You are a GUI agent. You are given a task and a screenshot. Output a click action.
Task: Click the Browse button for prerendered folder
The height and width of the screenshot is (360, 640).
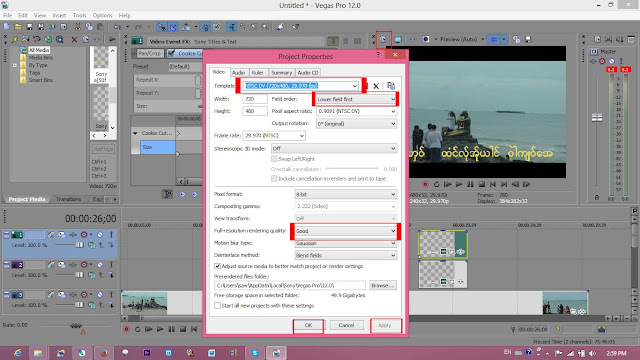pos(382,285)
